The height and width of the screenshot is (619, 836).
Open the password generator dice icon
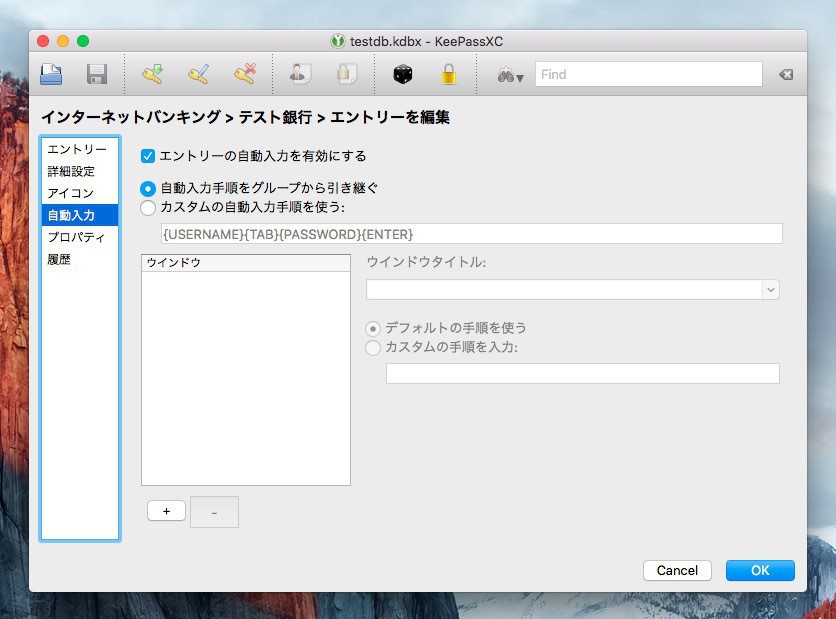[x=402, y=74]
